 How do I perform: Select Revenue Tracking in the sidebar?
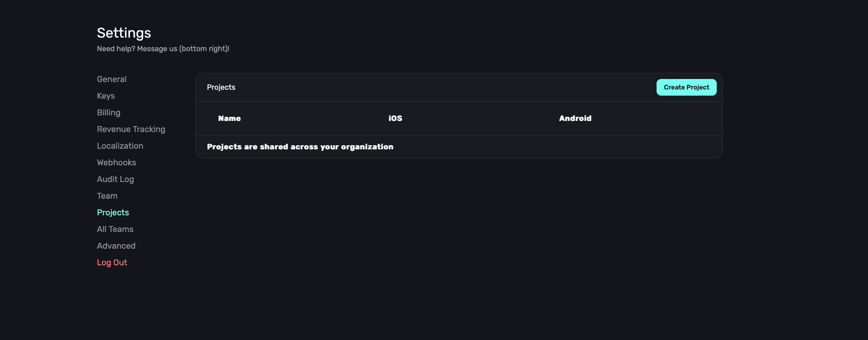(131, 129)
